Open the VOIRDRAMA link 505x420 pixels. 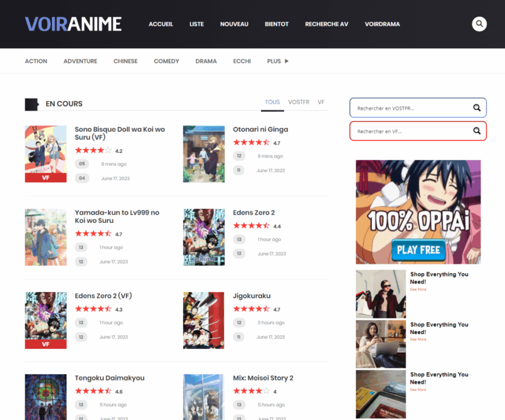pyautogui.click(x=382, y=24)
